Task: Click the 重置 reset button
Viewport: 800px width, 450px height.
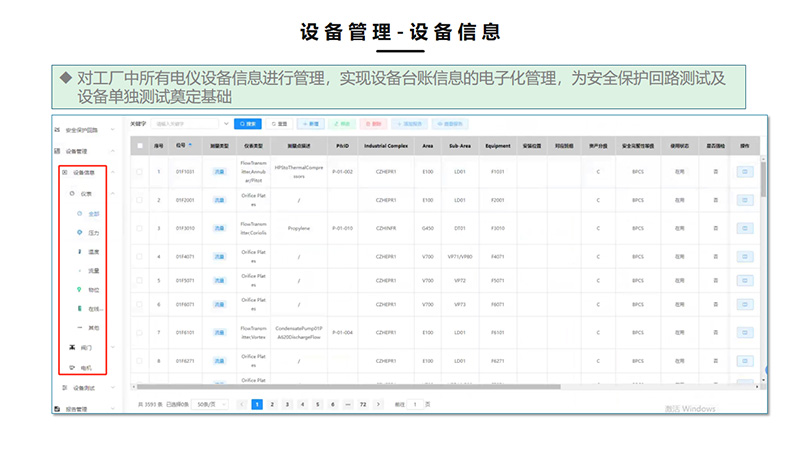Action: (x=280, y=124)
